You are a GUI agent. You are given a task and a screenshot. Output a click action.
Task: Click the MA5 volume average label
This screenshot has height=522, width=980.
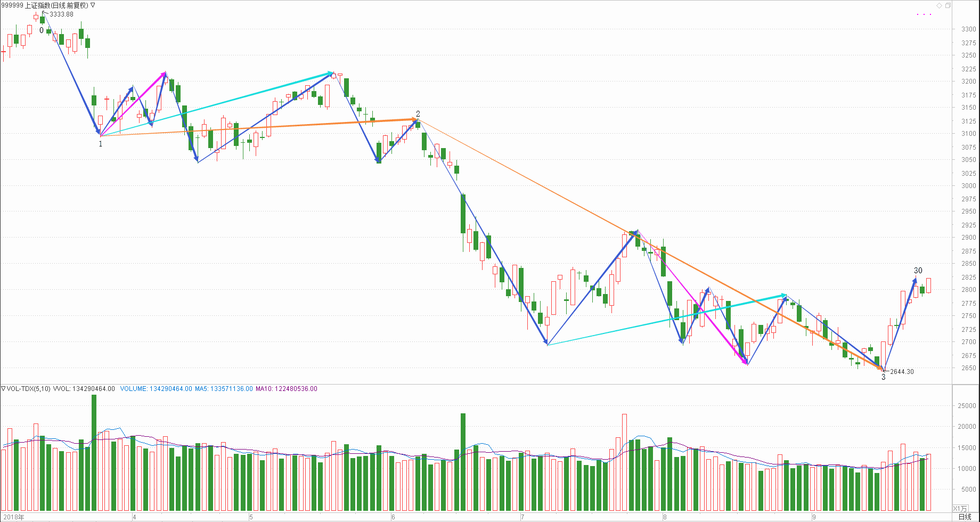point(224,389)
